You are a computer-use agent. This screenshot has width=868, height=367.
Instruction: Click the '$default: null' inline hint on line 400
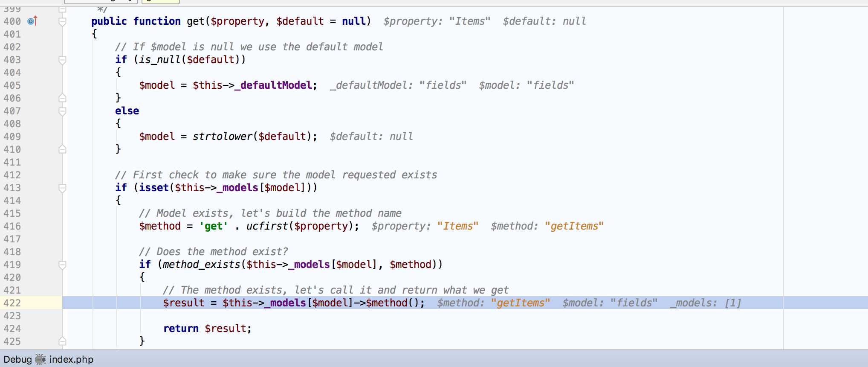coord(544,21)
